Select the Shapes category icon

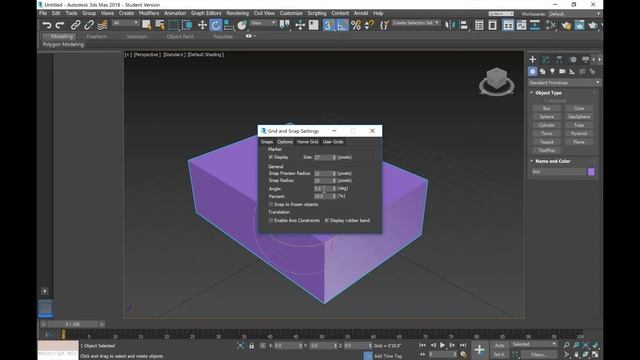(x=542, y=71)
